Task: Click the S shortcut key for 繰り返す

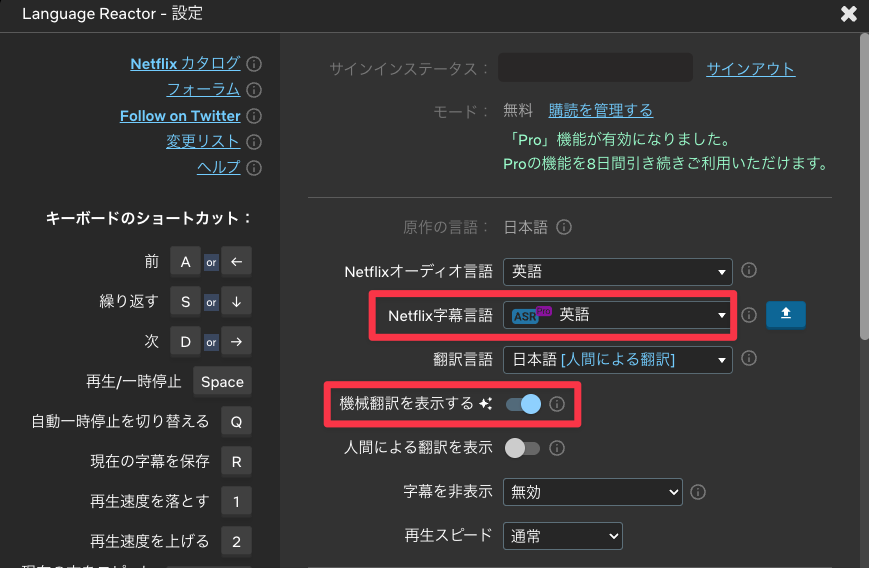Action: click(185, 301)
